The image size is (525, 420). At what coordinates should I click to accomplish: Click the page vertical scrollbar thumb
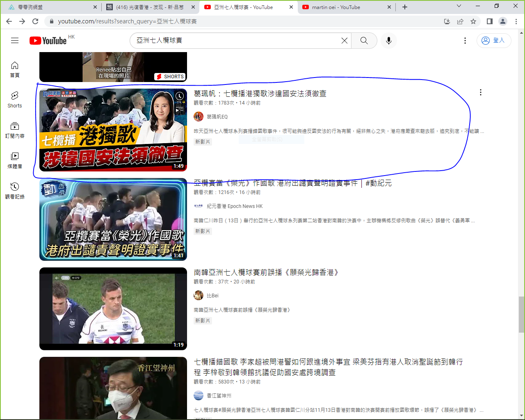tap(521, 315)
